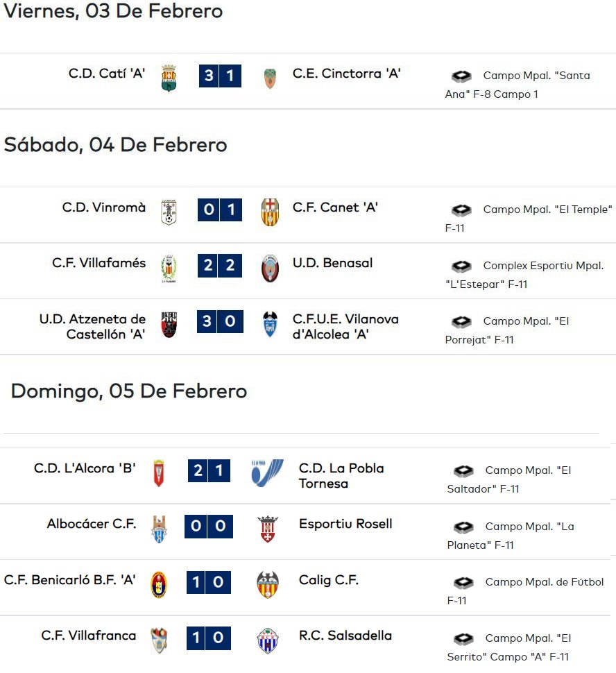Click the Esportiu Rosell team crest

268,529
